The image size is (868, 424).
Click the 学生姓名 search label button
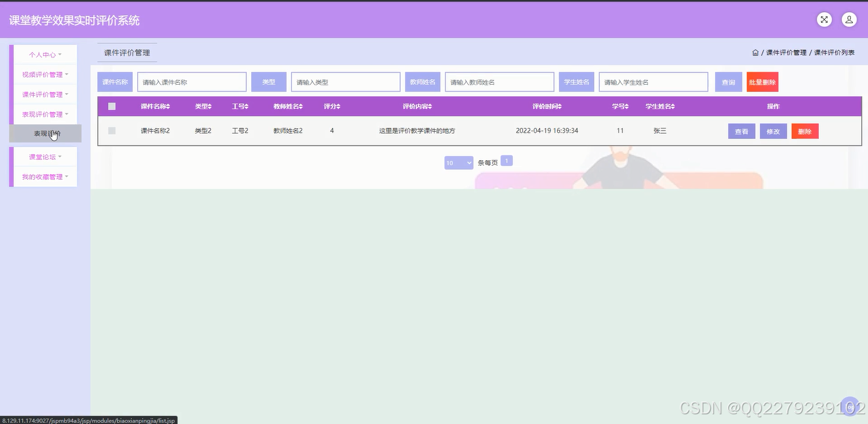pos(577,81)
